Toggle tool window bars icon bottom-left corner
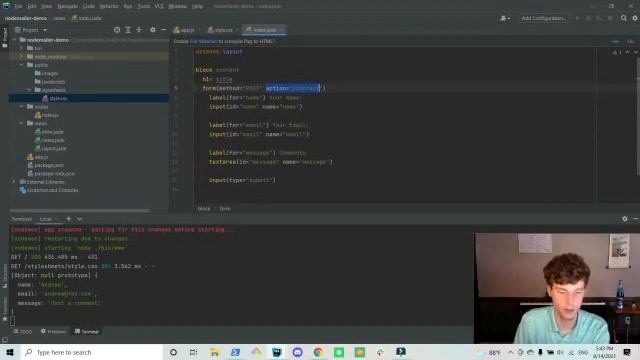The height and width of the screenshot is (360, 640). click(4, 340)
